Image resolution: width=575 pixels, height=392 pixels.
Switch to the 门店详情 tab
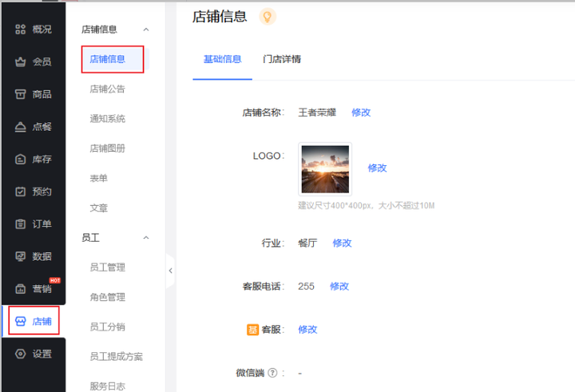click(282, 59)
